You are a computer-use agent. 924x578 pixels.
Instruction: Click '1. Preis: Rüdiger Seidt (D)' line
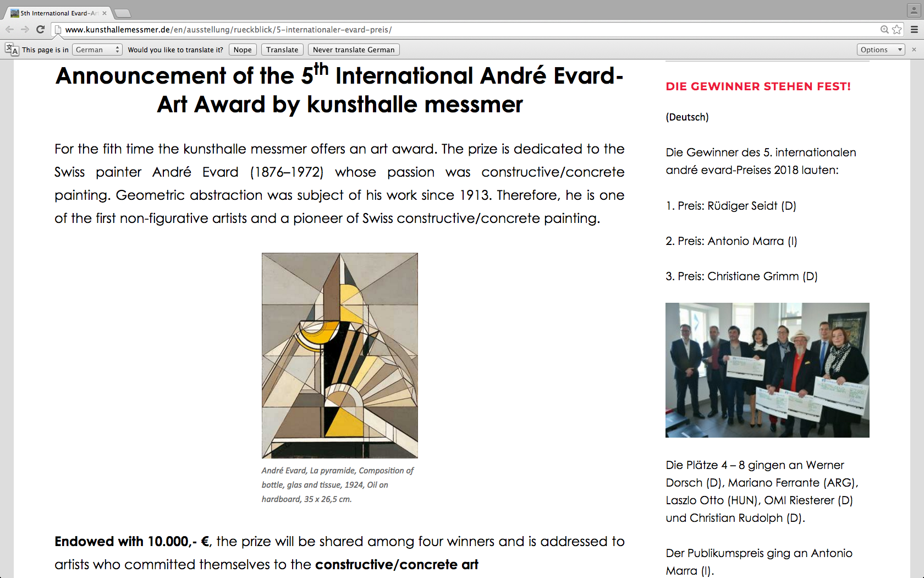point(731,206)
